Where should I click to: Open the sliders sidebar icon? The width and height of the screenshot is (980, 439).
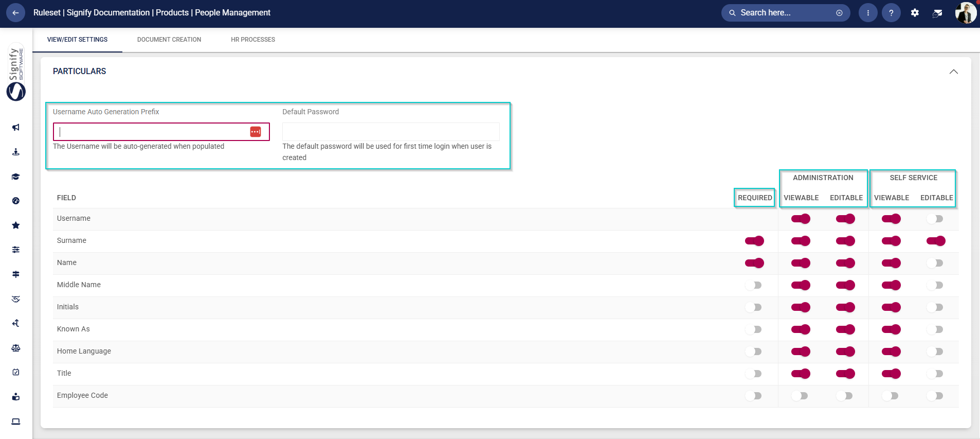(16, 250)
